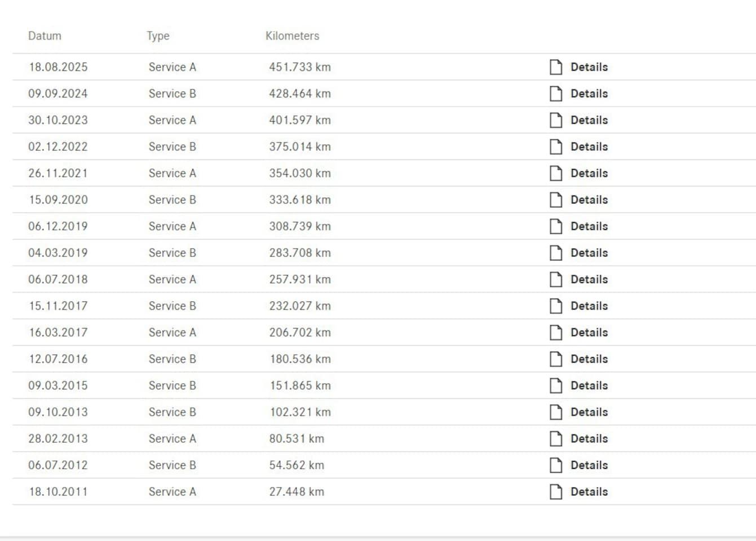Click document icon beside 80.531 km
The height and width of the screenshot is (541, 756).
click(556, 438)
